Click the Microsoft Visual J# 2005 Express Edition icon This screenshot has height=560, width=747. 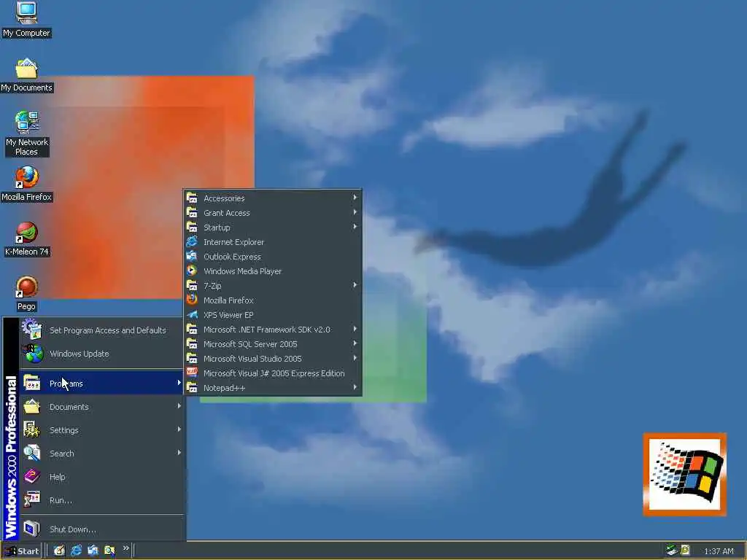192,373
